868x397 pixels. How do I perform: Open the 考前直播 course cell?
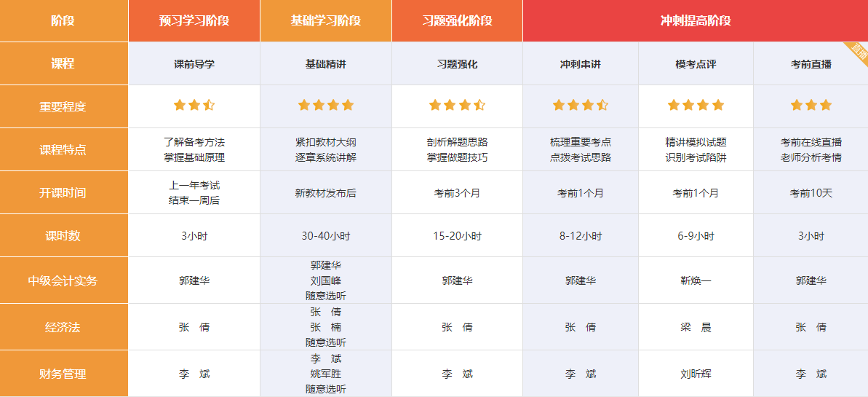click(811, 64)
